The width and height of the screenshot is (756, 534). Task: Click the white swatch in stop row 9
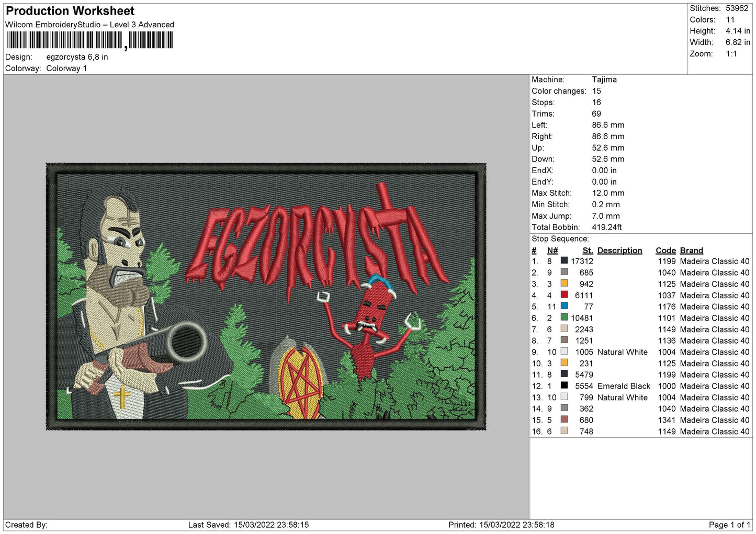pos(564,351)
